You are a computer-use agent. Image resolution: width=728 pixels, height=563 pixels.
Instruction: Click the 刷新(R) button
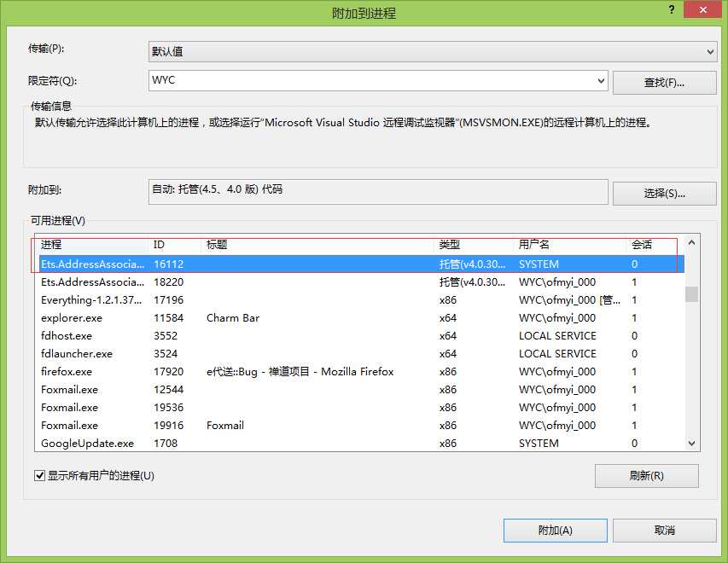tap(646, 476)
